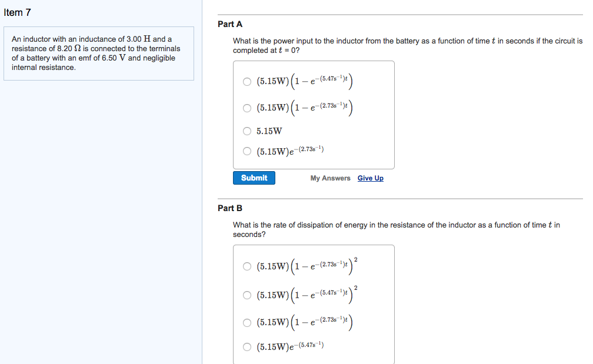The width and height of the screenshot is (593, 364).
Task: Select the Part A option with 5.47s exponent
Action: pos(247,81)
